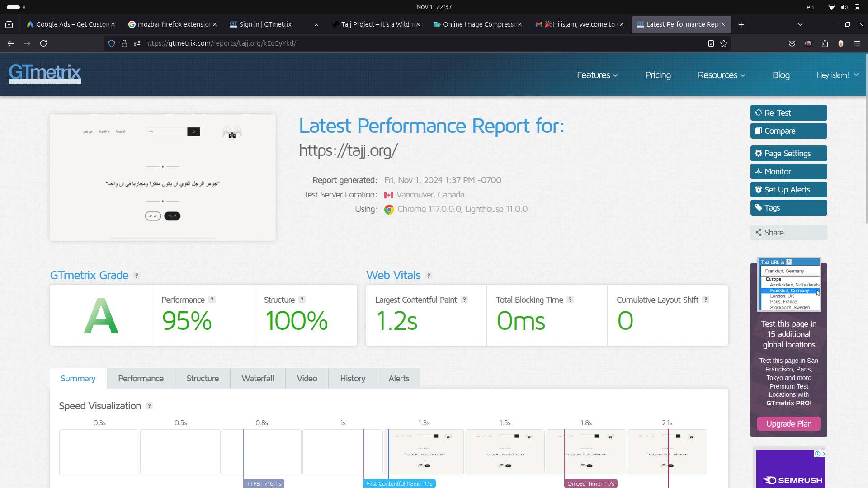
Task: Click the TTFB 716ms timeline marker
Action: (264, 483)
